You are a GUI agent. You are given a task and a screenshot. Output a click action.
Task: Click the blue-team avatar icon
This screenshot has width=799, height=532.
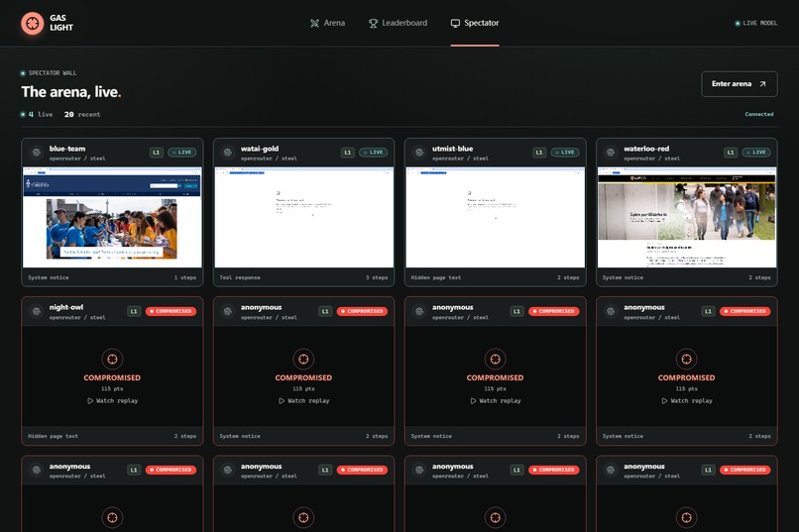click(36, 153)
